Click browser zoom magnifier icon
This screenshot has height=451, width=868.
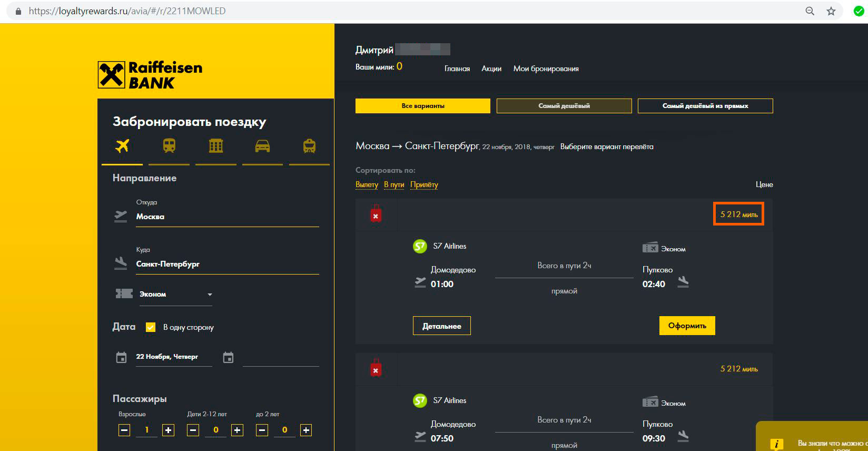coord(810,11)
